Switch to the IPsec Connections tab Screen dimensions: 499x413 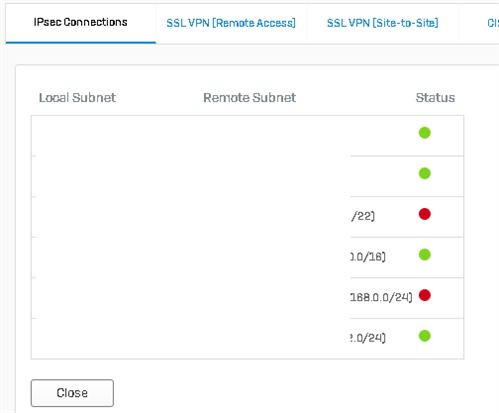coord(80,22)
